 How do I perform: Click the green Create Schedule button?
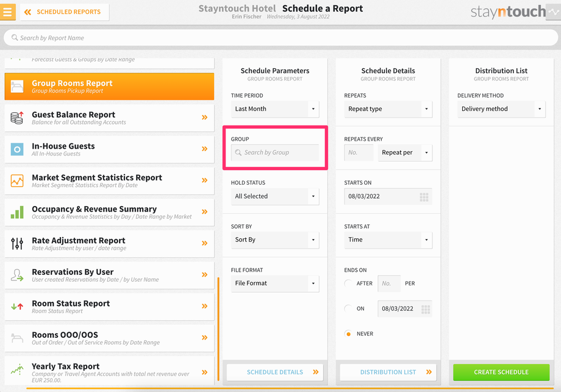click(x=501, y=372)
